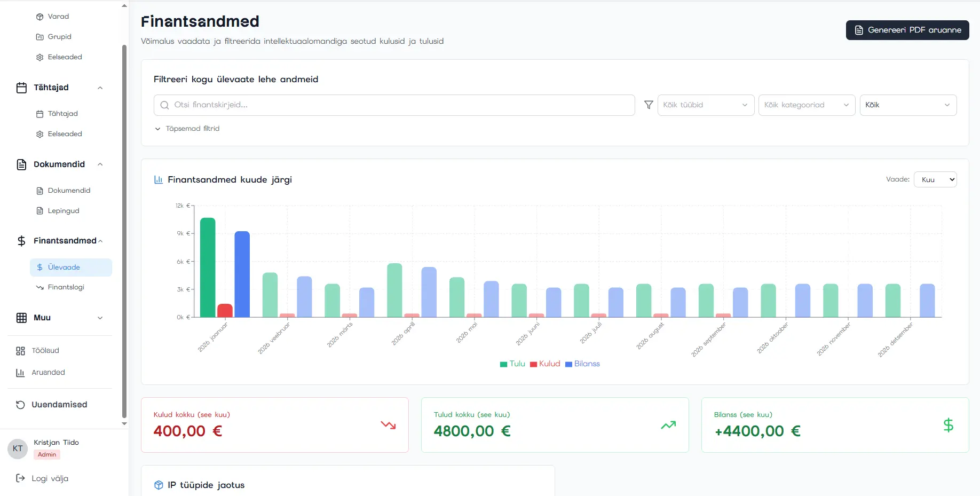
Task: Open the Kõik tüübid dropdown
Action: [705, 105]
